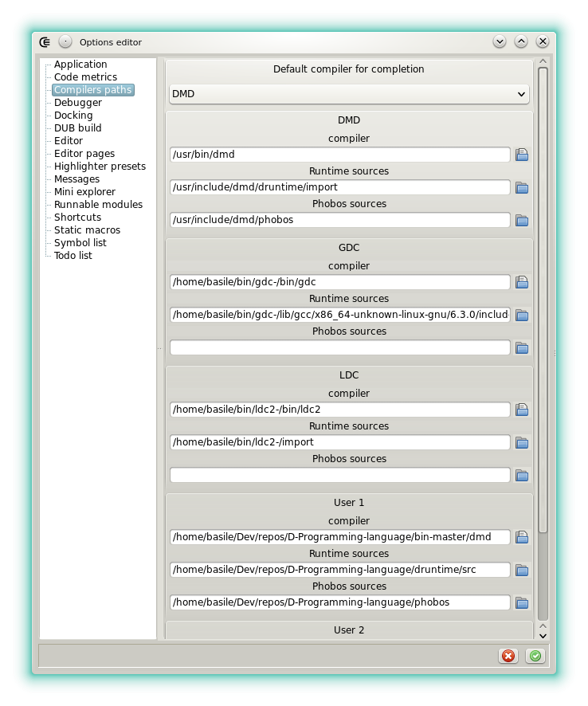This screenshot has width=588, height=706.
Task: Select the Shortcuts category
Action: (77, 218)
